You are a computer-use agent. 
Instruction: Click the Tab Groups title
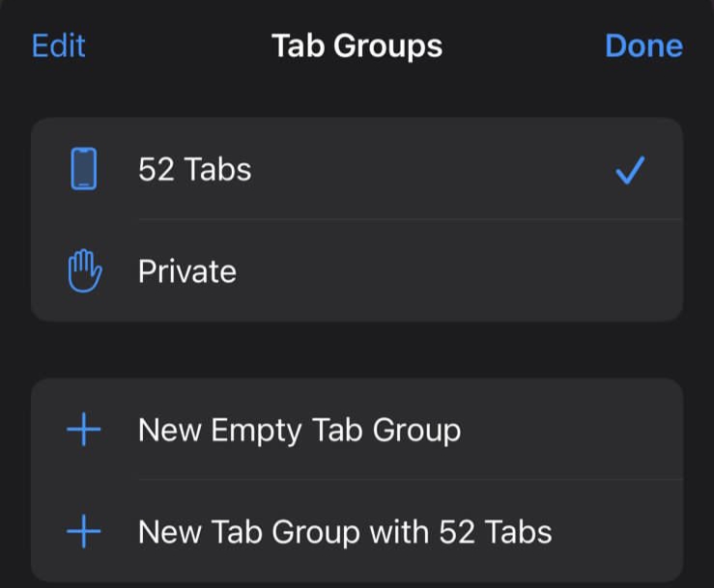coord(357,46)
